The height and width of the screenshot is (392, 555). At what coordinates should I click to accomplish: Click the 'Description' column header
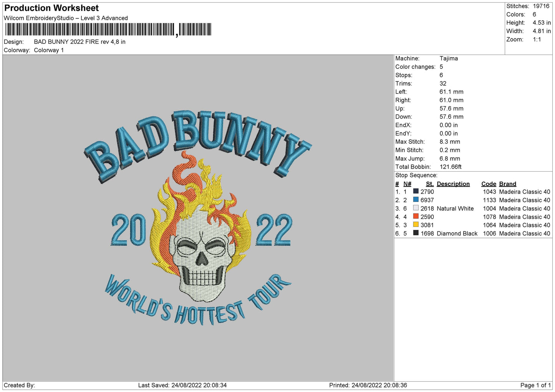(x=453, y=184)
